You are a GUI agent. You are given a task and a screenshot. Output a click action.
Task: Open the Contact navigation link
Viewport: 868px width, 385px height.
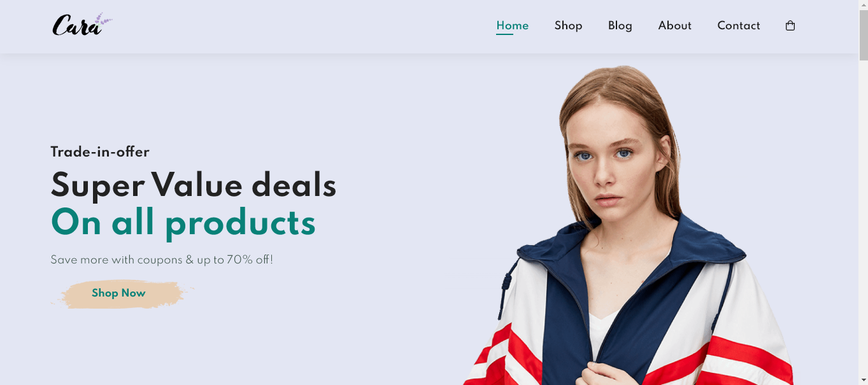click(x=739, y=25)
